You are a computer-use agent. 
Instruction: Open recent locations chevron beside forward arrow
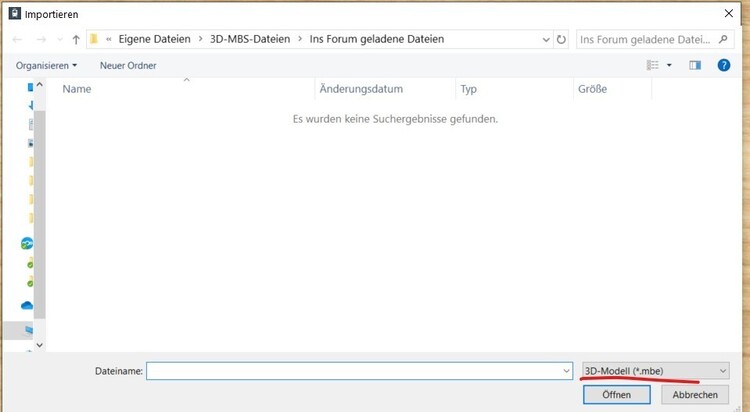click(60, 39)
